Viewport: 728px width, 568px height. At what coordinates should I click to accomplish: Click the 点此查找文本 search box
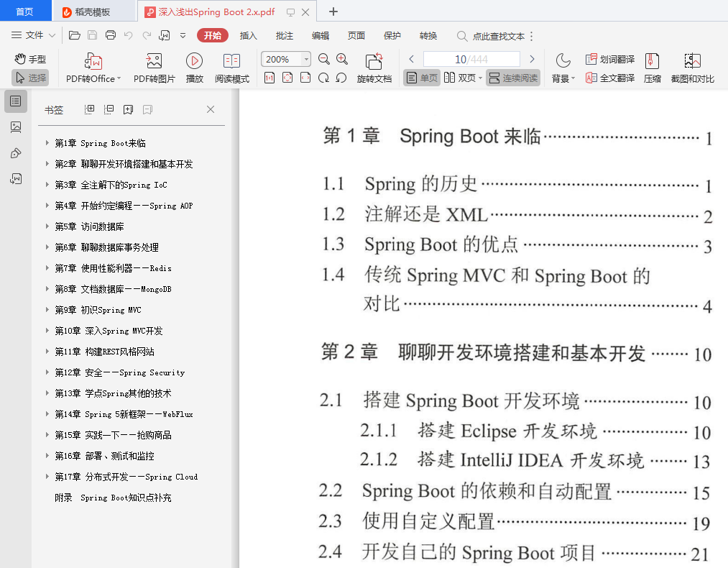tap(492, 36)
